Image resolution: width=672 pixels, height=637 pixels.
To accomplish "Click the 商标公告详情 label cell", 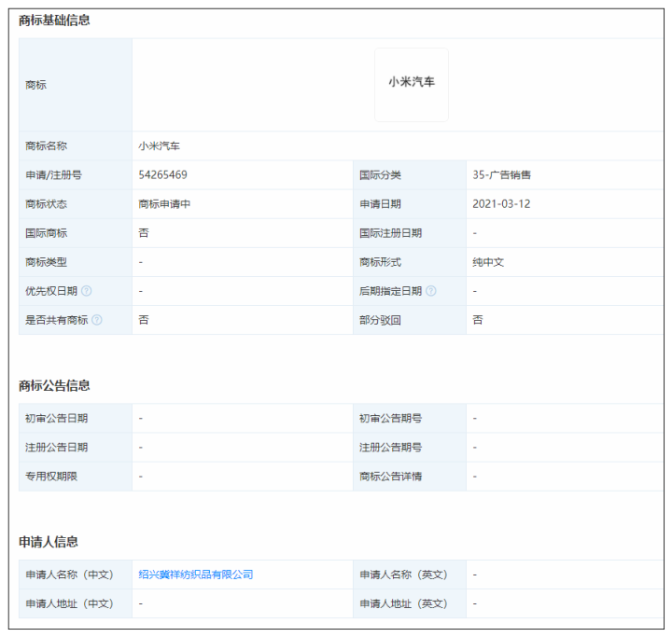I will (391, 477).
